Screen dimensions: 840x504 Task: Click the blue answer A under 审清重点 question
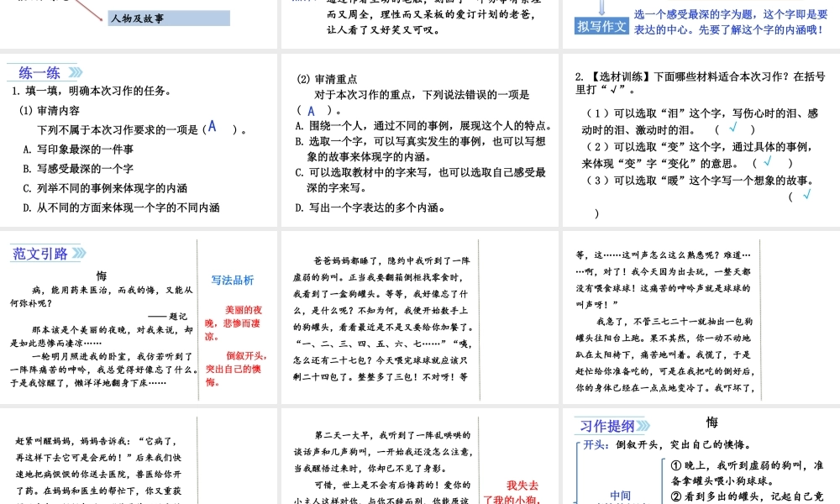point(312,111)
